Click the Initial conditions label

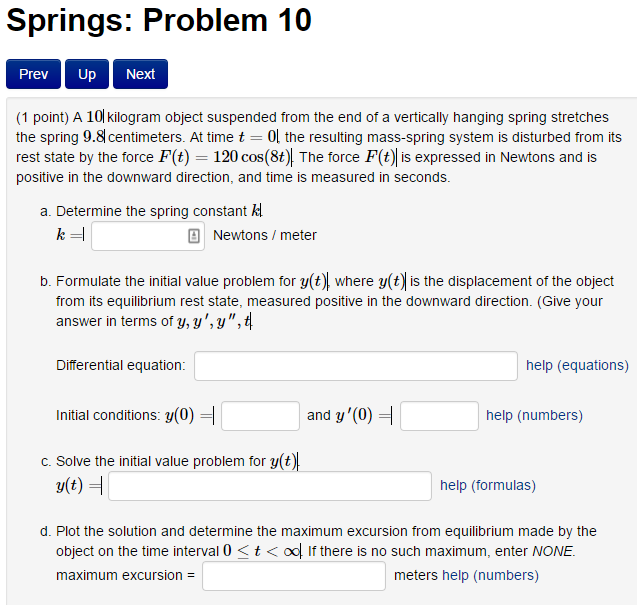coord(107,415)
